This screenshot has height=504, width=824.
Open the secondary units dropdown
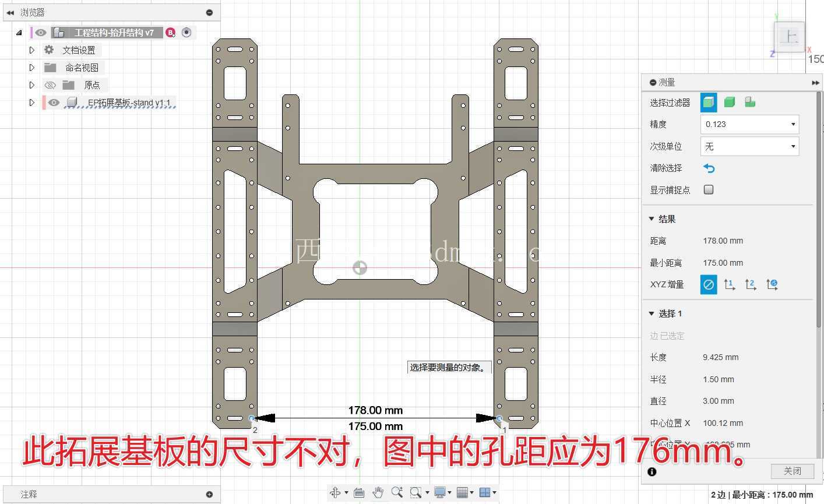click(x=749, y=146)
